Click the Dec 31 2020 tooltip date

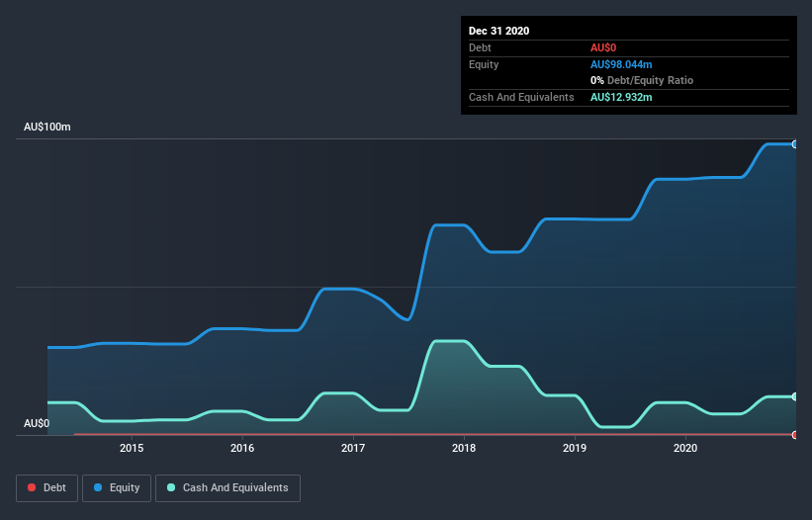pos(498,31)
